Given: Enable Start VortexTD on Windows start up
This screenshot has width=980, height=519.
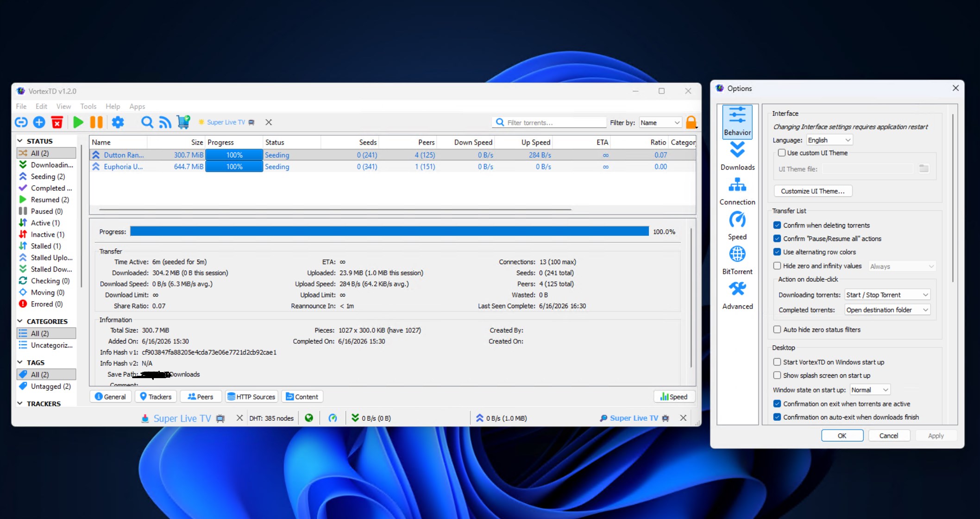Looking at the screenshot, I should [777, 362].
